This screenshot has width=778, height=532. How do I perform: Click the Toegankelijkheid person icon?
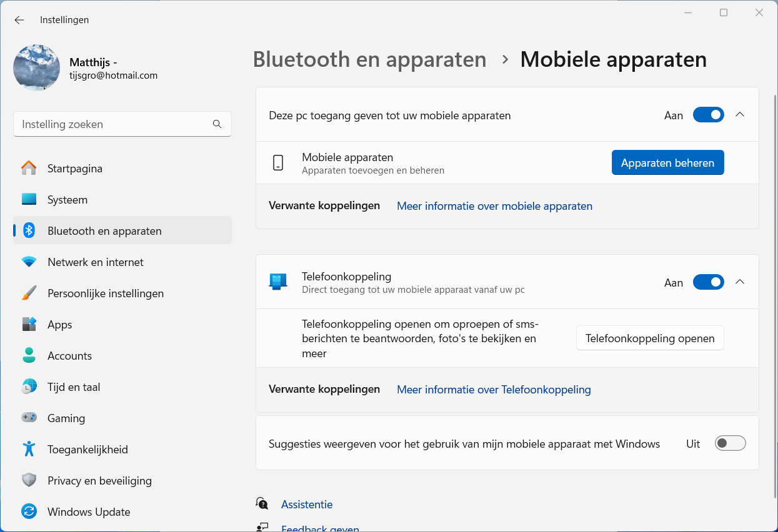tap(29, 450)
